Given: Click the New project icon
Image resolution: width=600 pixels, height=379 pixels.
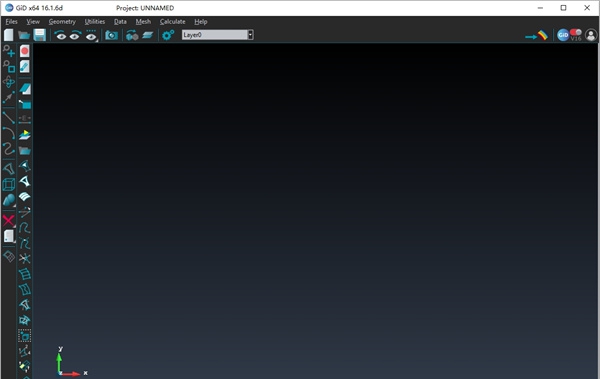Looking at the screenshot, I should pyautogui.click(x=8, y=35).
